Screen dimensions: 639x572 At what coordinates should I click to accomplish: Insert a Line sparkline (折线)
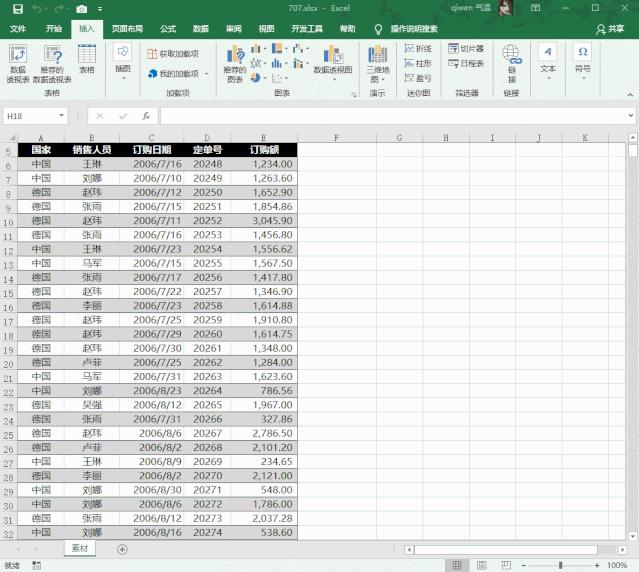(x=418, y=48)
